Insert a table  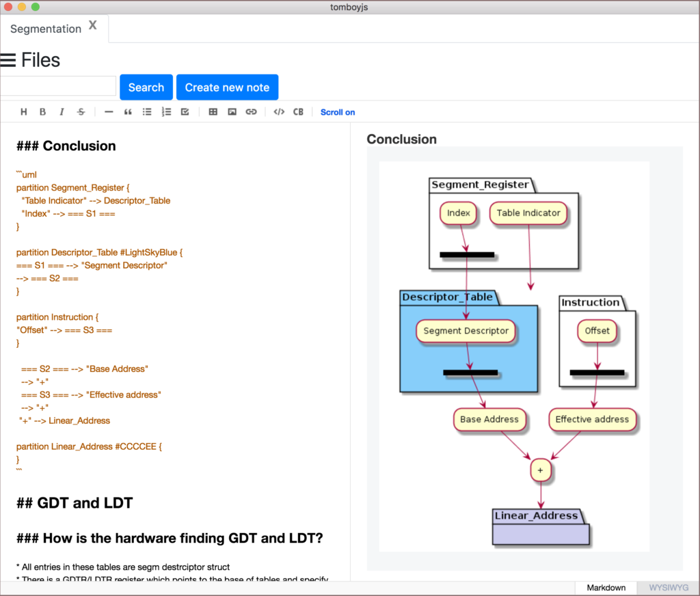(213, 112)
